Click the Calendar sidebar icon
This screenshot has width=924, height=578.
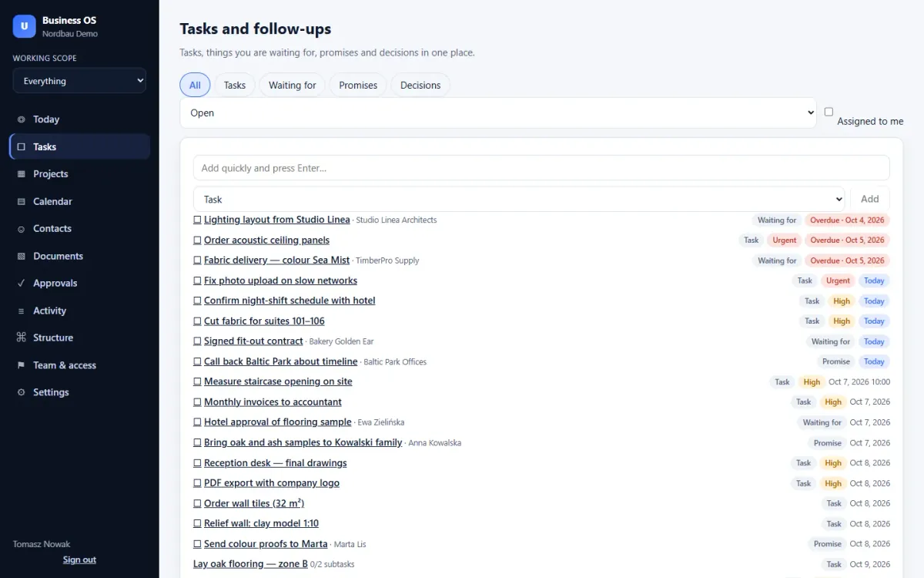(x=21, y=201)
